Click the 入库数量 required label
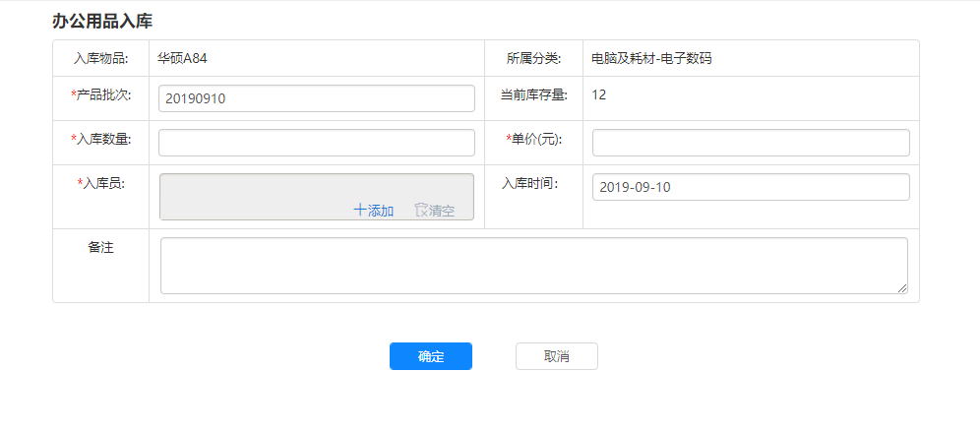This screenshot has width=980, height=433. point(101,139)
